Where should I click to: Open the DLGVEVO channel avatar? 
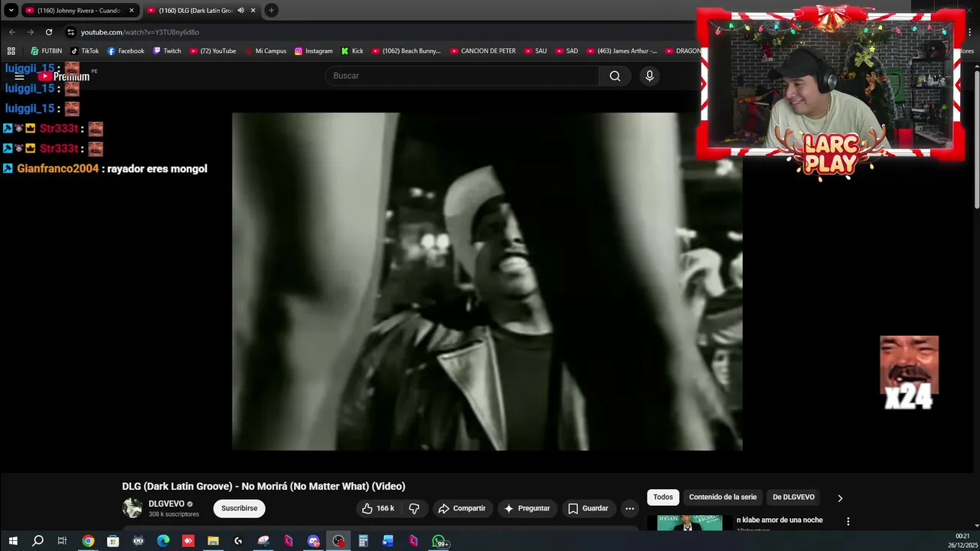tap(132, 508)
